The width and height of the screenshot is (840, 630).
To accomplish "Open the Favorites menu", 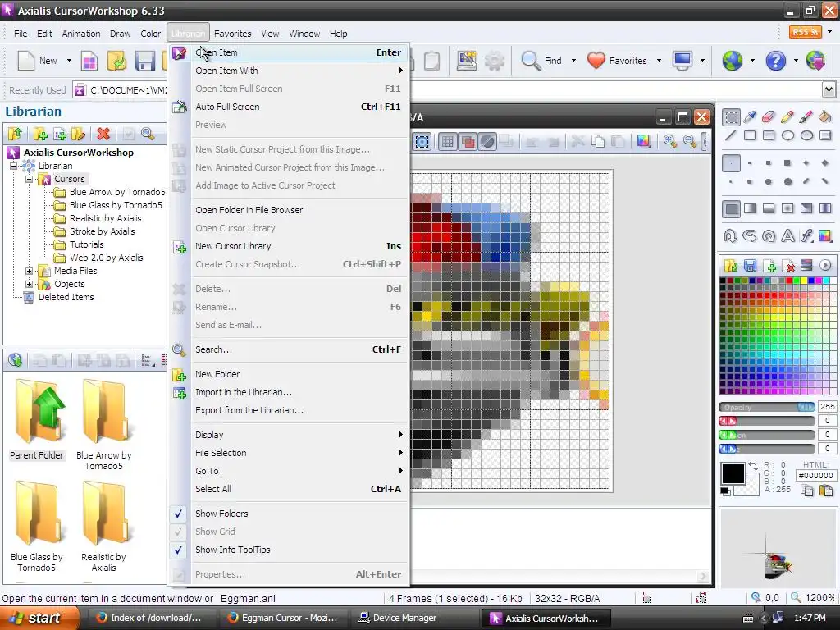I will click(232, 33).
